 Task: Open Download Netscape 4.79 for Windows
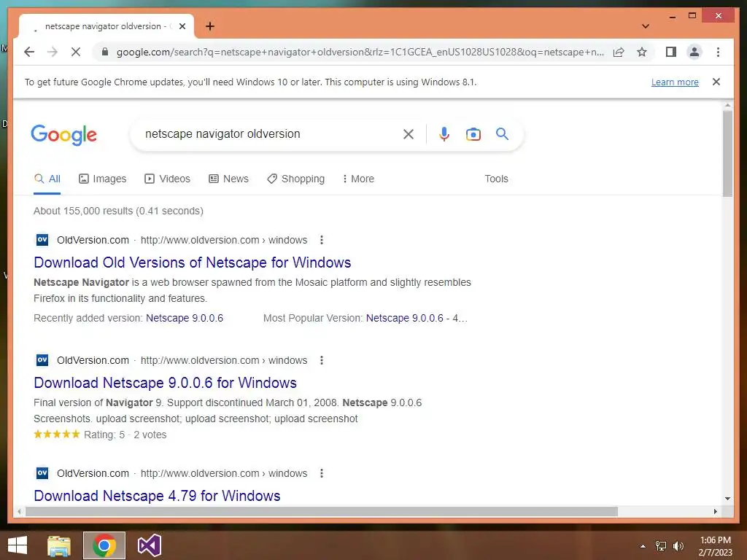coord(158,496)
